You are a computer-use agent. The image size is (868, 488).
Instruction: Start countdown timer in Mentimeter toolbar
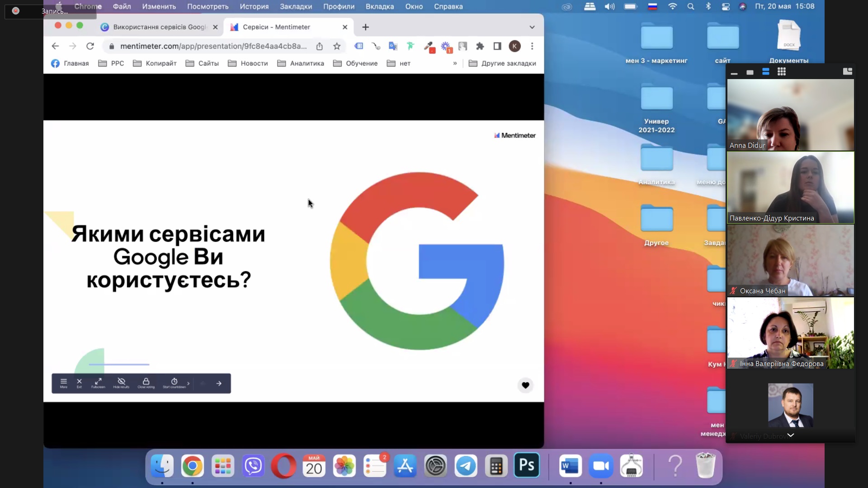click(x=174, y=383)
